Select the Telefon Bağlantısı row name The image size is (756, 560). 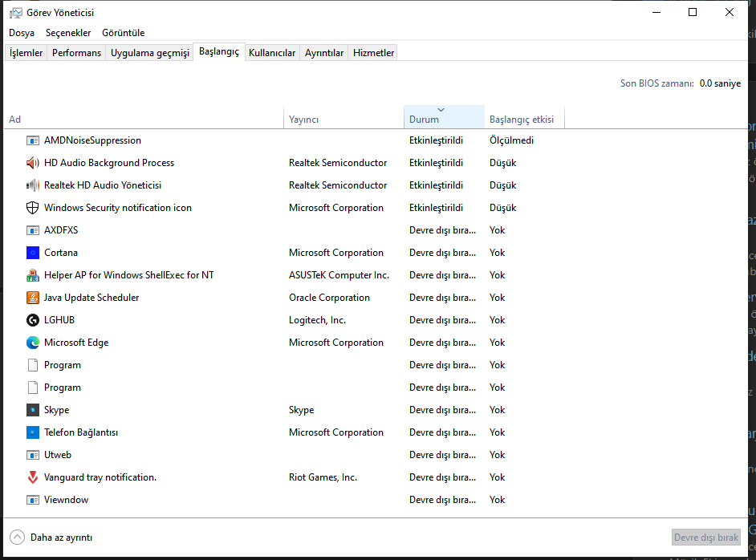81,432
